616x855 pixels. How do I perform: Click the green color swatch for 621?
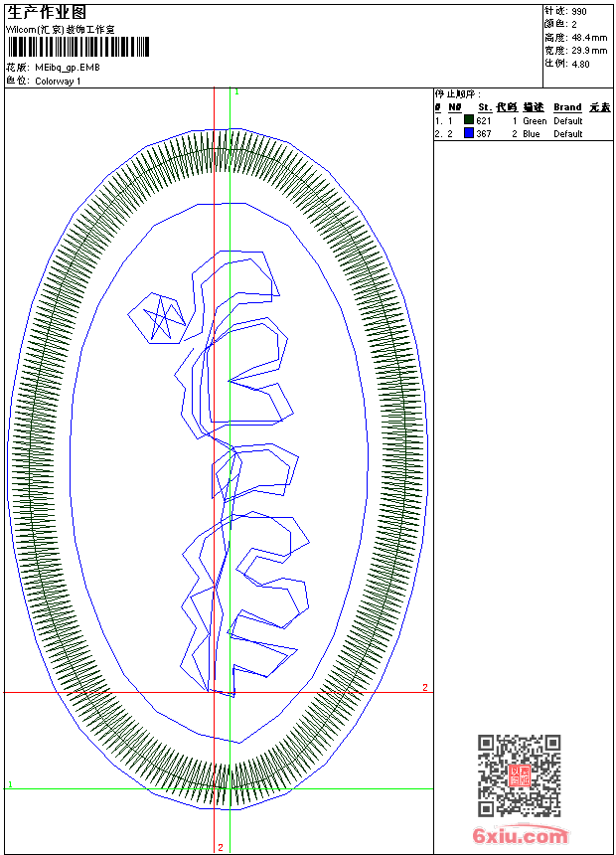pos(469,120)
